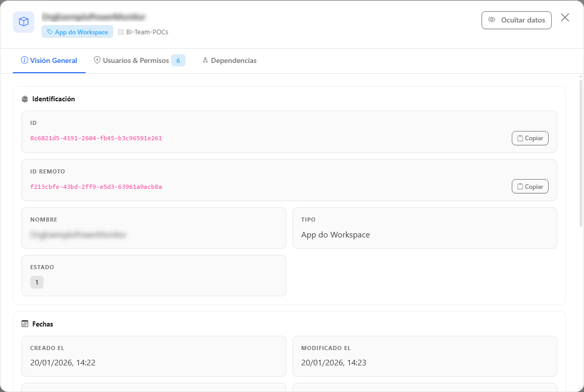The image size is (584, 392).
Task: Click the Fechas calendar icon
Action: click(x=25, y=324)
